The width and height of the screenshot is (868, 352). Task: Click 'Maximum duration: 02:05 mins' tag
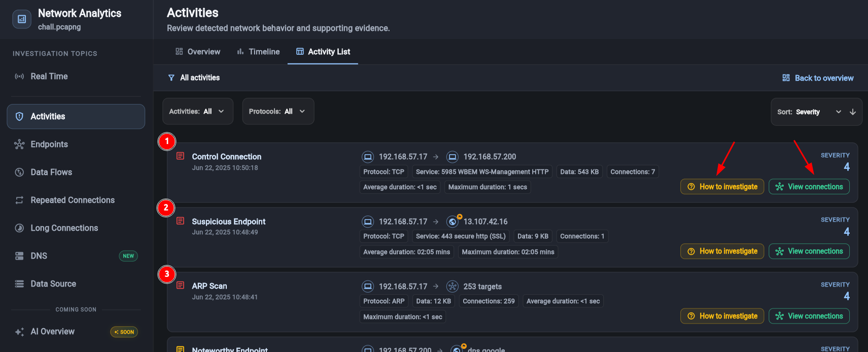pos(508,252)
